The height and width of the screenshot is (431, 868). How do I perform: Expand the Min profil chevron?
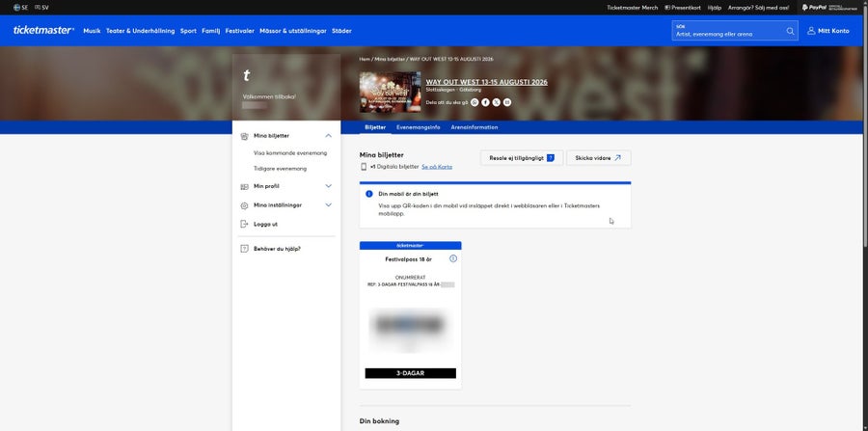click(x=328, y=186)
